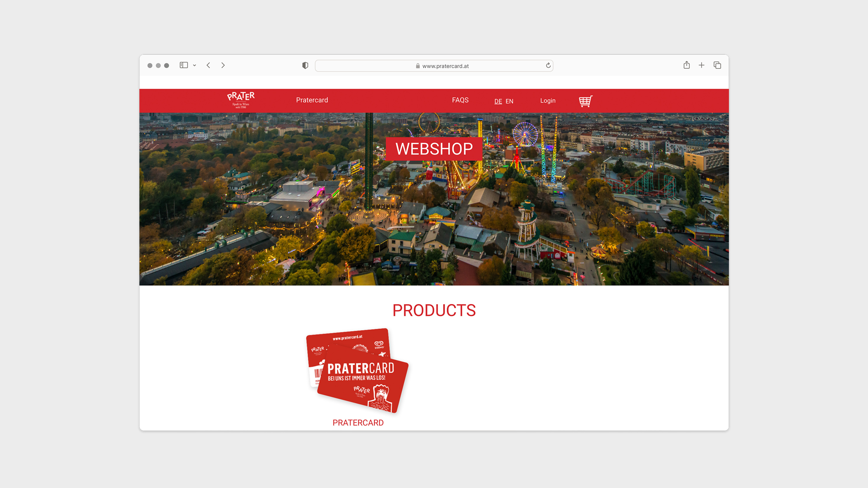Click the PRODUCTS heading

[434, 310]
